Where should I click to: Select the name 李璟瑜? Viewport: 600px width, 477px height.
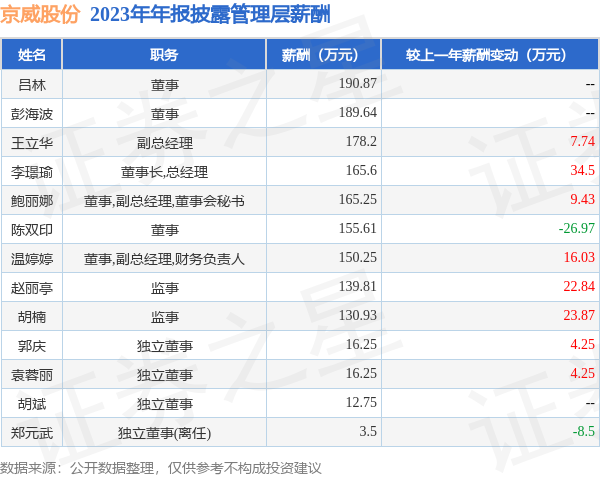point(32,172)
